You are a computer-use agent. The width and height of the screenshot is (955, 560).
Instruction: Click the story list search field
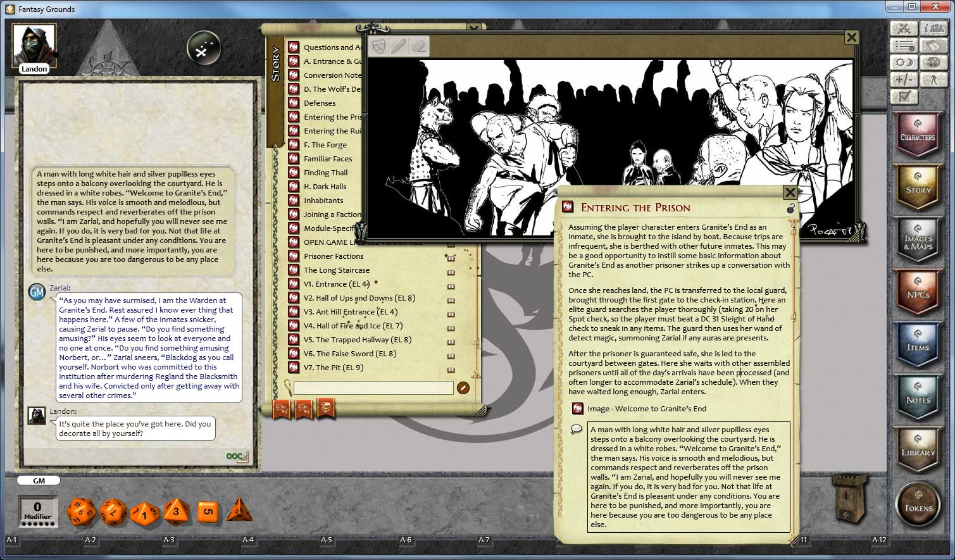[x=373, y=388]
